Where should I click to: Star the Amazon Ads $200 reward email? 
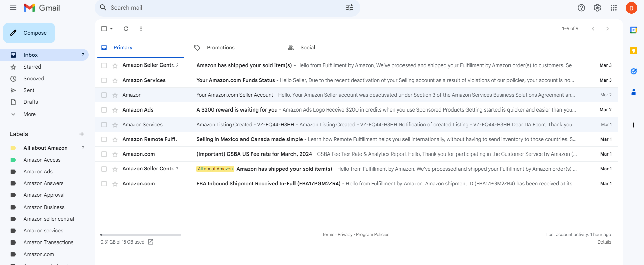point(115,110)
